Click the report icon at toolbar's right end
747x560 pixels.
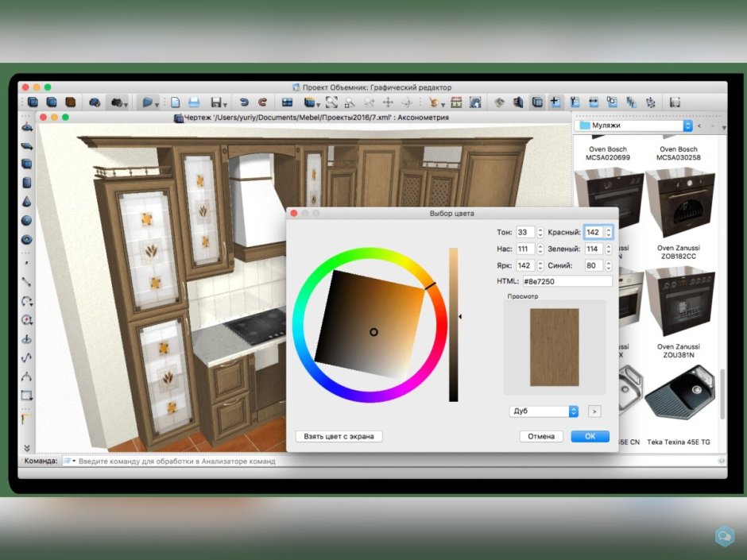[675, 102]
